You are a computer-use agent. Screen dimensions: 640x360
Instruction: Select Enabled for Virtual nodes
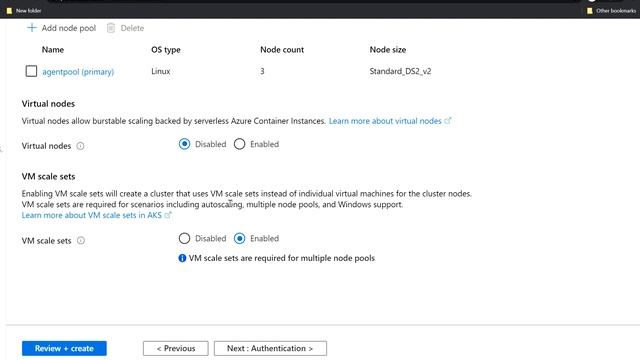tap(240, 144)
